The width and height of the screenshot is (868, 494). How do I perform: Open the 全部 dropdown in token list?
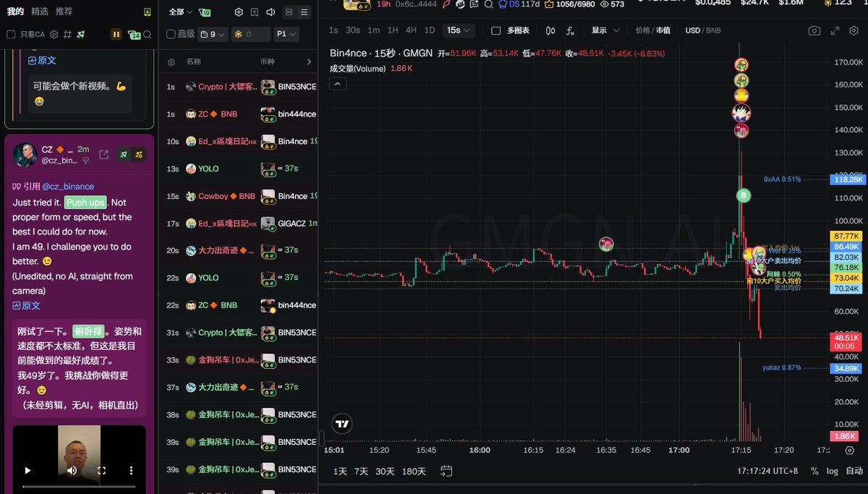(180, 12)
